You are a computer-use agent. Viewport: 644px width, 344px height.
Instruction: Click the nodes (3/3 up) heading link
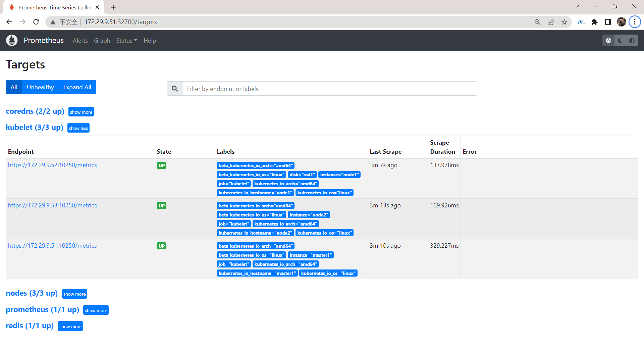[x=32, y=293]
